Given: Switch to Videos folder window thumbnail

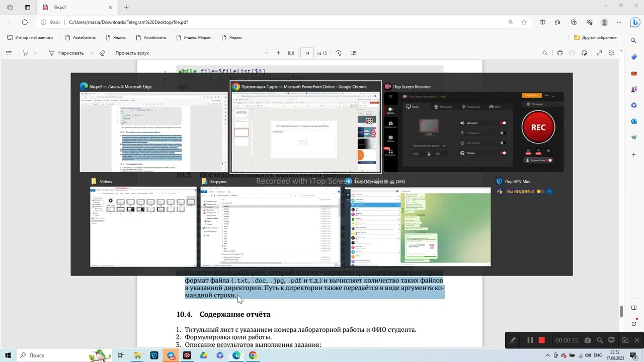Looking at the screenshot, I should tap(143, 222).
